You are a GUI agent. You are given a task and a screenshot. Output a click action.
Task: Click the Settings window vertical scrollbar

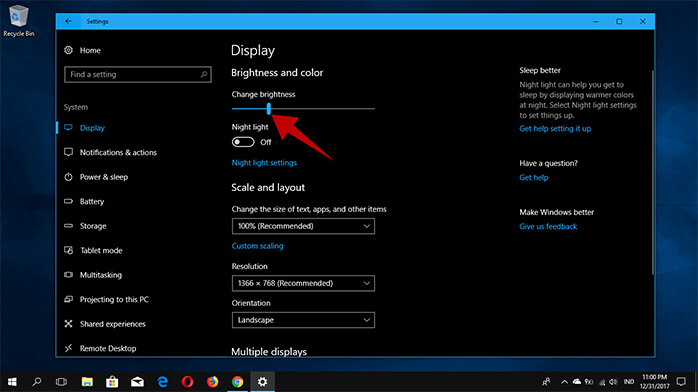click(653, 173)
